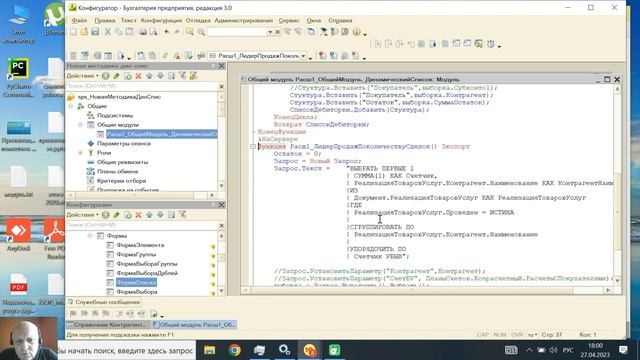This screenshot has height=360, width=640.
Task: Click green Add button in Конфигурация panel
Action: (106, 215)
